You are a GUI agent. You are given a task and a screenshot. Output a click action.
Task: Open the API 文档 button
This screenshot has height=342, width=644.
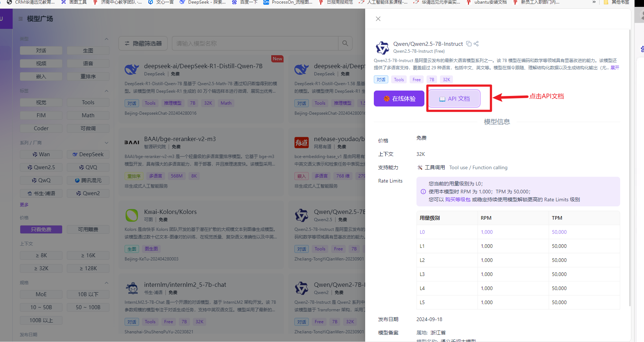pos(454,98)
